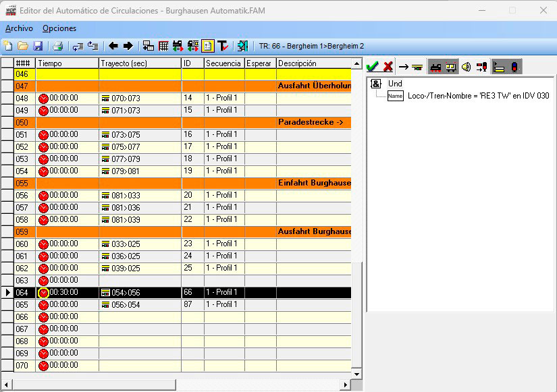Click the red X in the conditions panel
This screenshot has width=557, height=392.
(388, 66)
